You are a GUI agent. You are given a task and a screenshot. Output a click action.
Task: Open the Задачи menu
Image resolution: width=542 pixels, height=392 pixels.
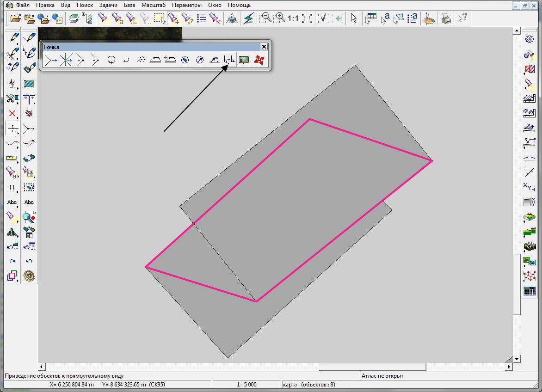108,5
